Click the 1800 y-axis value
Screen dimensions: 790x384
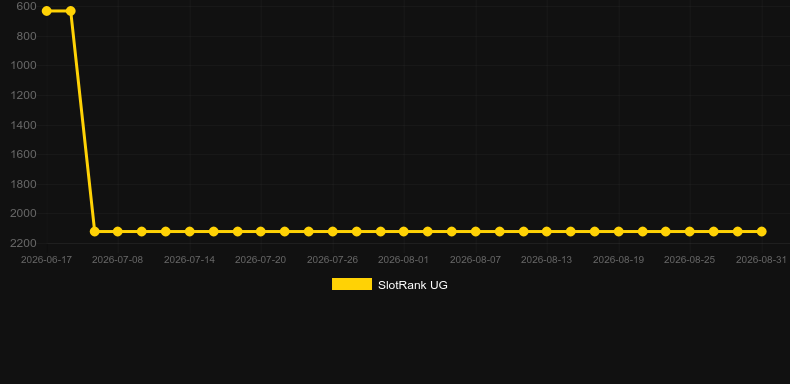[24, 184]
